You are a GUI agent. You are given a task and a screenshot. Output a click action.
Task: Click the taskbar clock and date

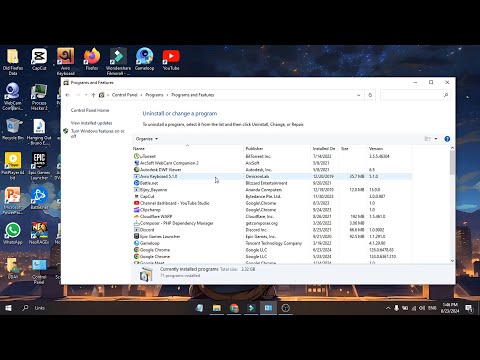[x=450, y=308]
